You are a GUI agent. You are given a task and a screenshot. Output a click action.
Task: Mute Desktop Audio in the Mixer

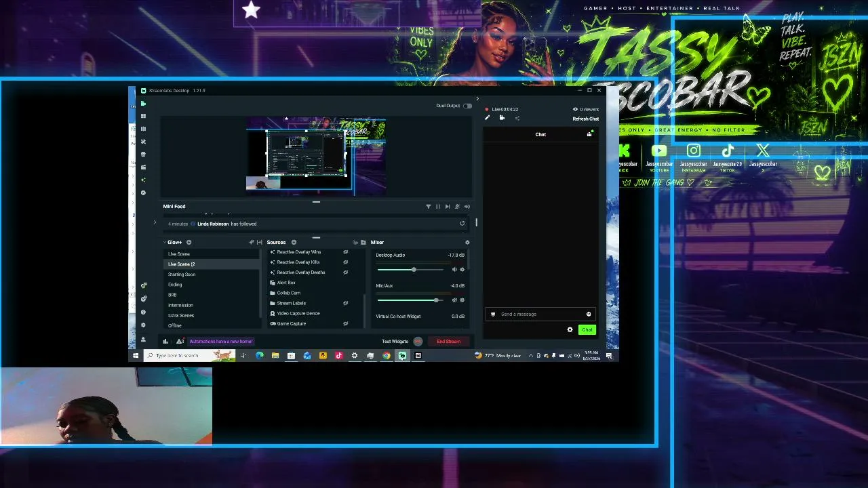coord(454,270)
